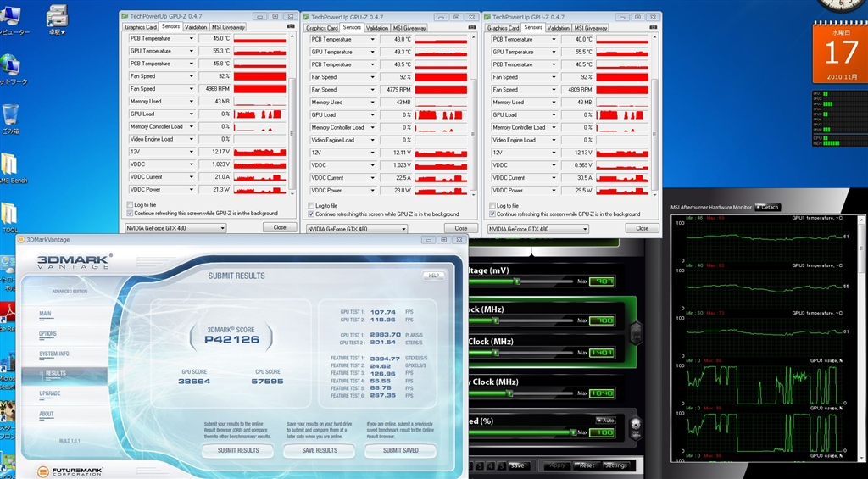868x479 pixels.
Task: Expand VDDC Power dropdown in rightmost GPU-Z
Action: point(554,191)
